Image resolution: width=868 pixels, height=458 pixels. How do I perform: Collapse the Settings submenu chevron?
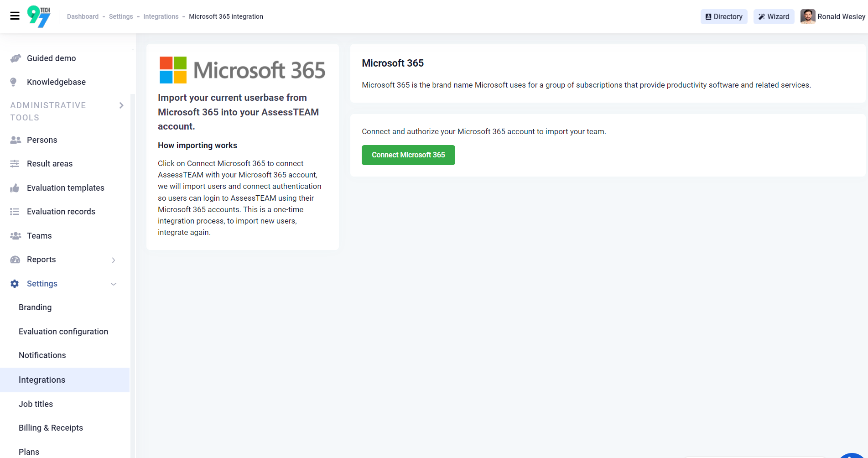click(x=114, y=284)
